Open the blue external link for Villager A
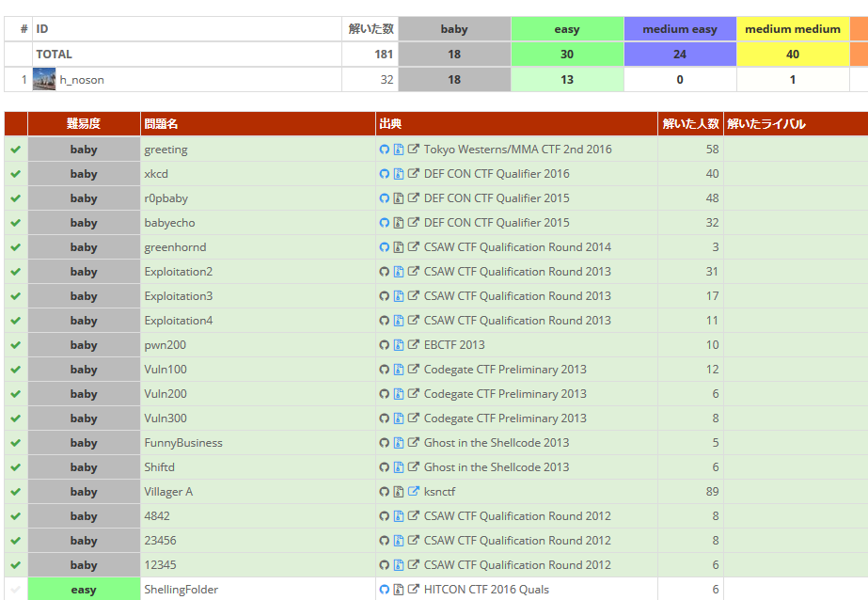 [414, 491]
